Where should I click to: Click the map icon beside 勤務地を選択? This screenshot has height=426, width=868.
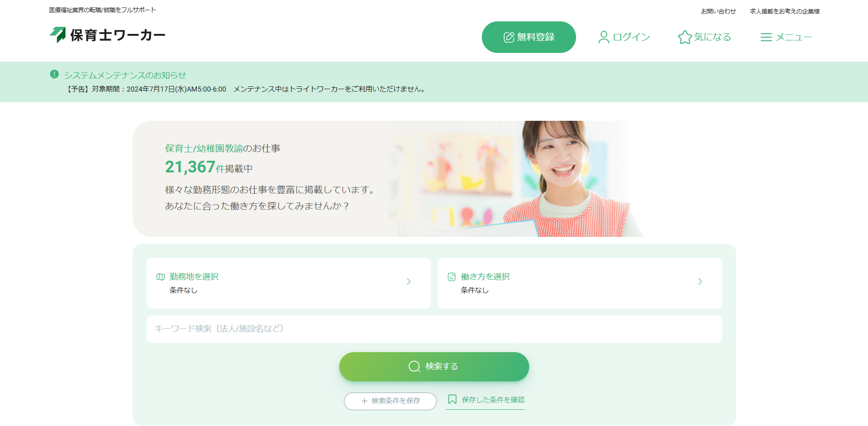(x=161, y=277)
